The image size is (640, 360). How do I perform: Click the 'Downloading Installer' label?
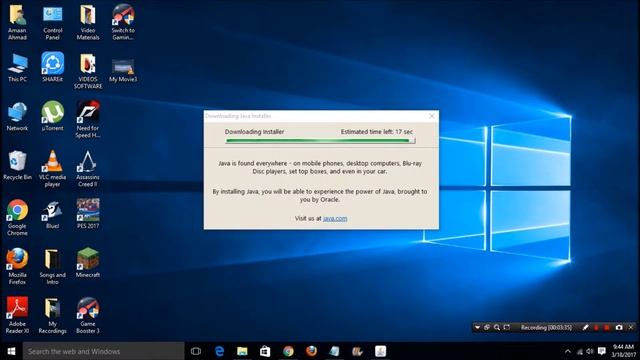click(x=254, y=132)
